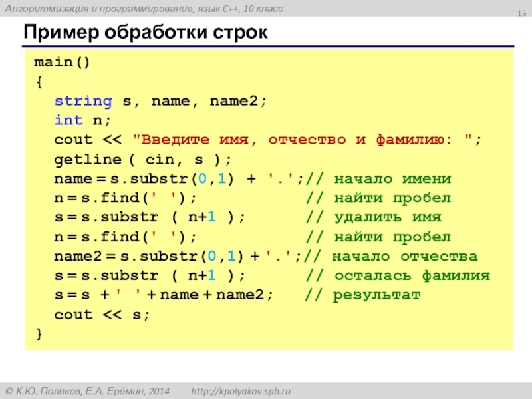This screenshot has height=399, width=532.
Task: Click the "s=s + ' ' +name+name2;" statement
Action: (164, 295)
